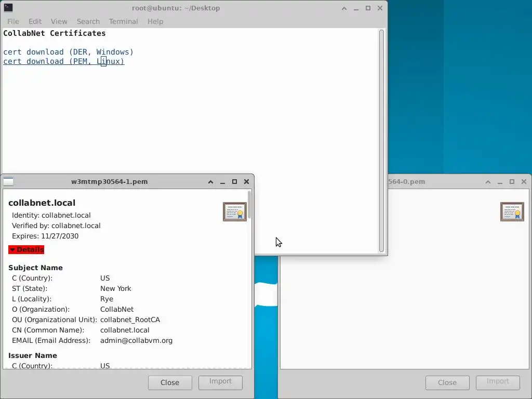Click the Organization value CollabNet

click(x=117, y=310)
